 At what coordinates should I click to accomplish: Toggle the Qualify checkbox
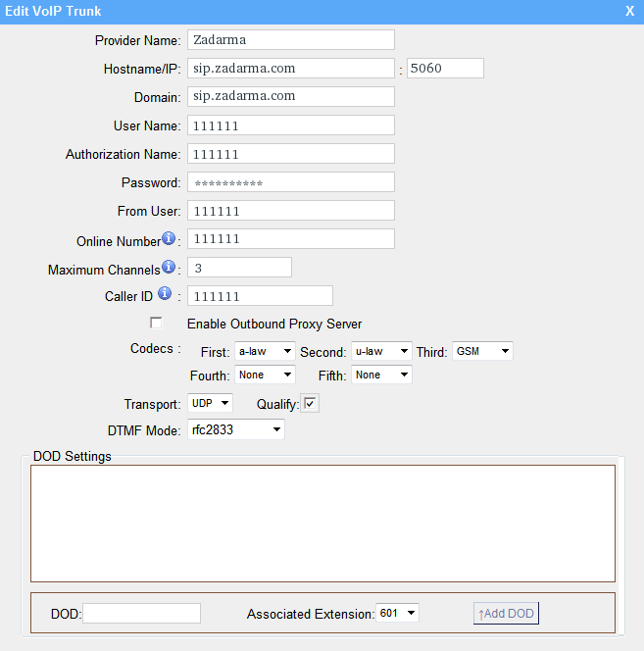pos(311,404)
